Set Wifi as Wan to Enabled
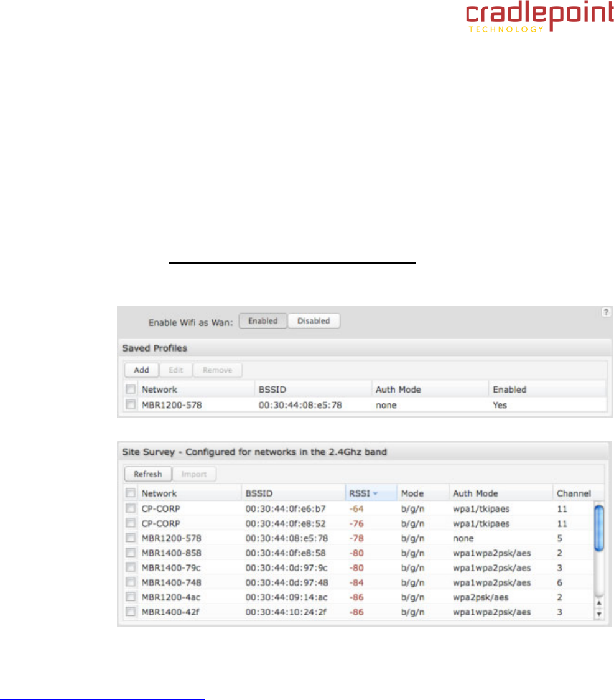The height and width of the screenshot is (700, 614). [263, 321]
